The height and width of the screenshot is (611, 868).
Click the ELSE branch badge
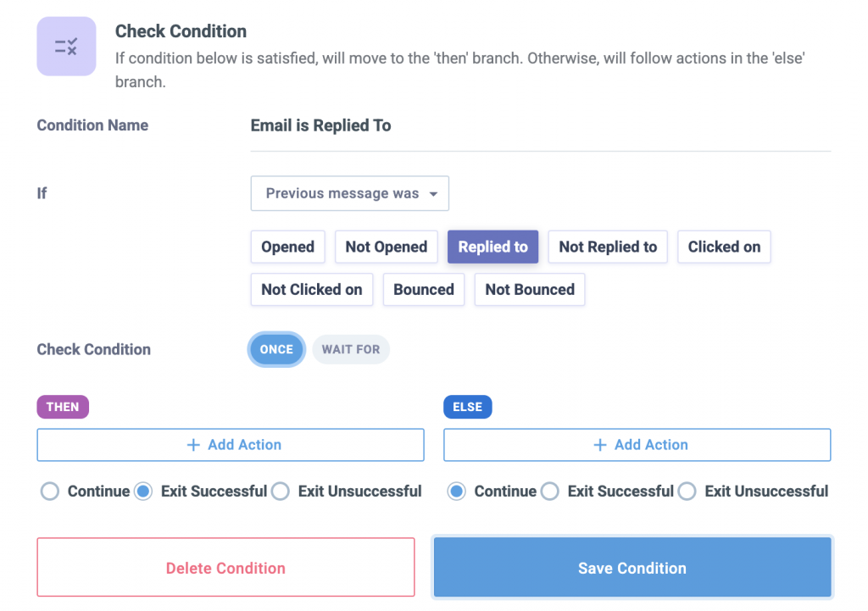[467, 407]
